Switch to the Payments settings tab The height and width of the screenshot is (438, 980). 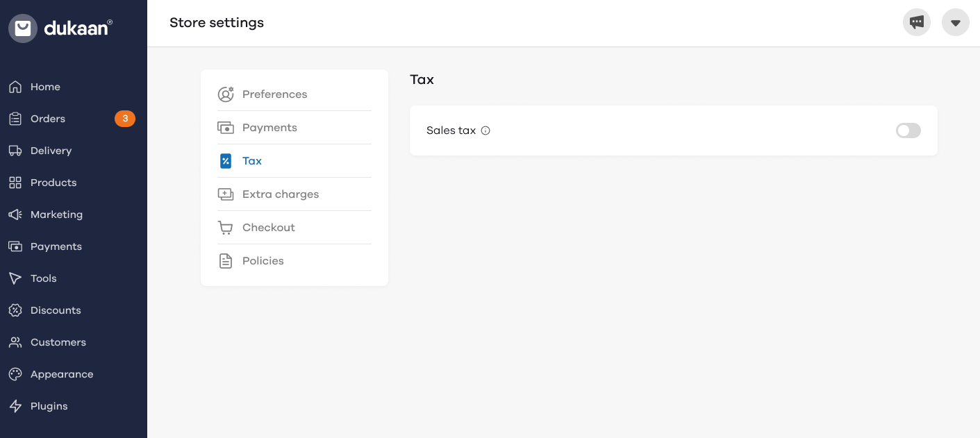294,128
